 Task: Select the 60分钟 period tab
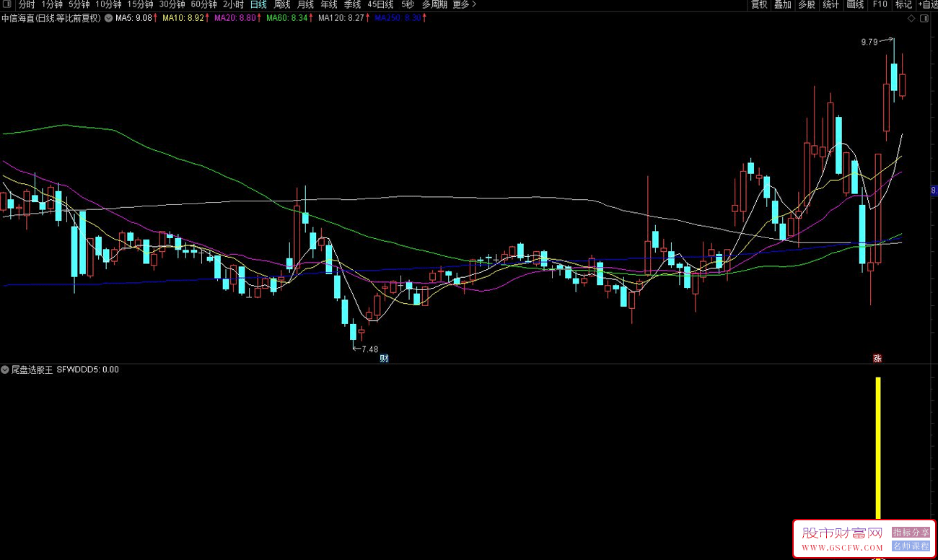[203, 4]
